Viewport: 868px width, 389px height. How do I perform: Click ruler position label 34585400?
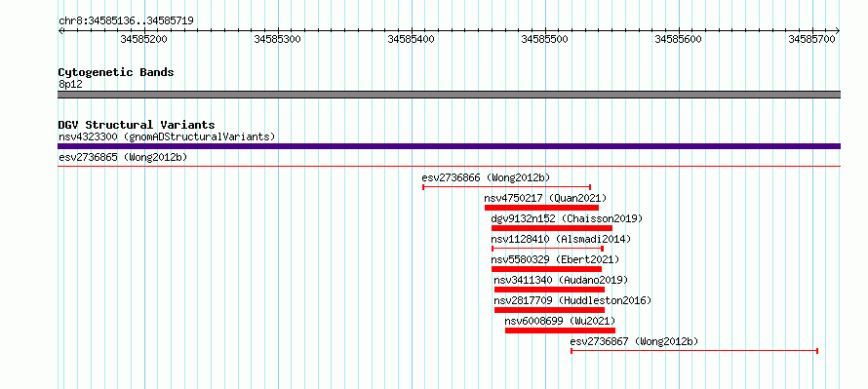(x=412, y=39)
